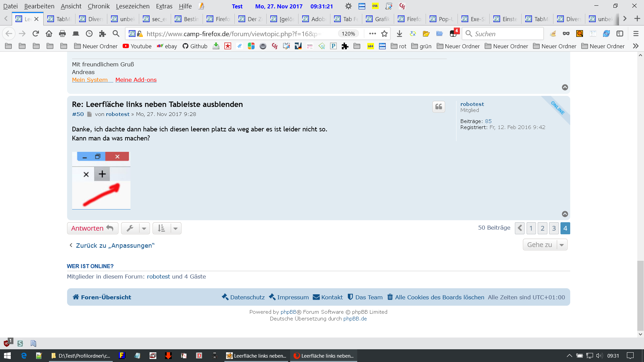Bookmark this page with star icon
The width and height of the screenshot is (644, 362).
pyautogui.click(x=384, y=34)
